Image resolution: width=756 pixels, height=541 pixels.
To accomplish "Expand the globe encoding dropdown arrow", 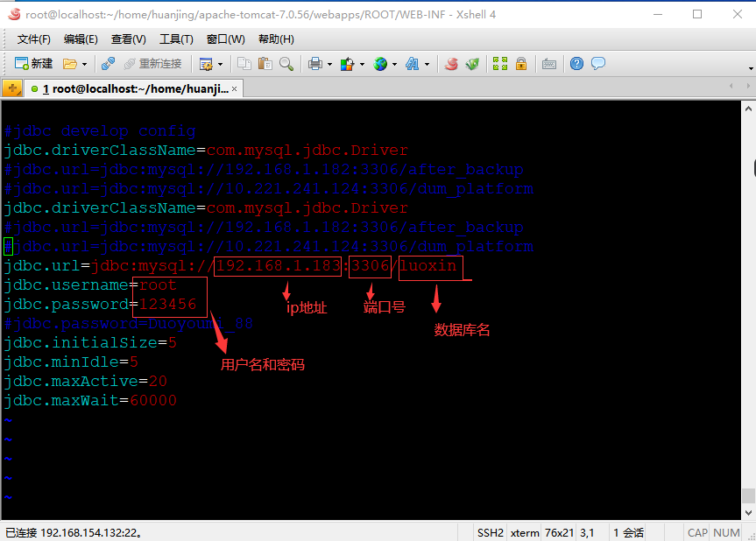I will click(x=394, y=64).
